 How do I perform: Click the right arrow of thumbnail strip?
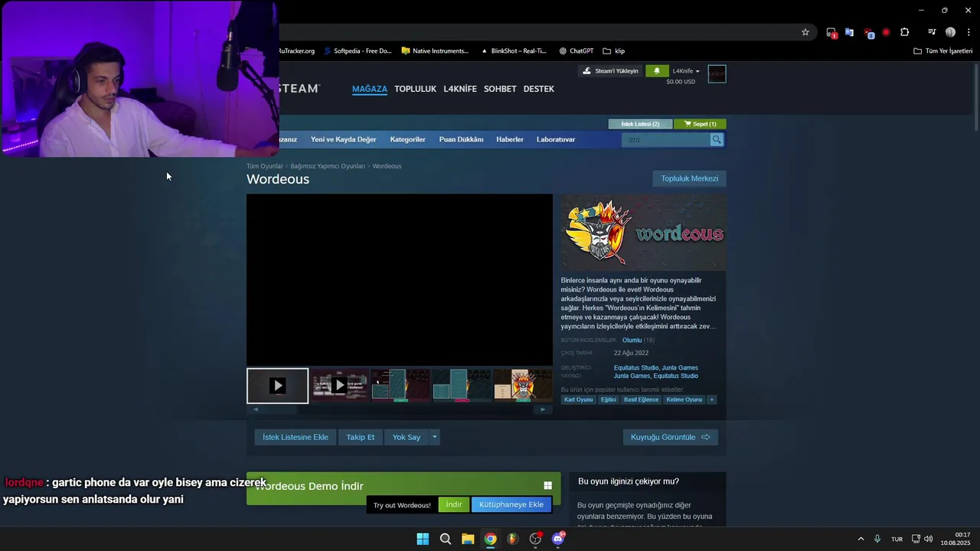[543, 409]
